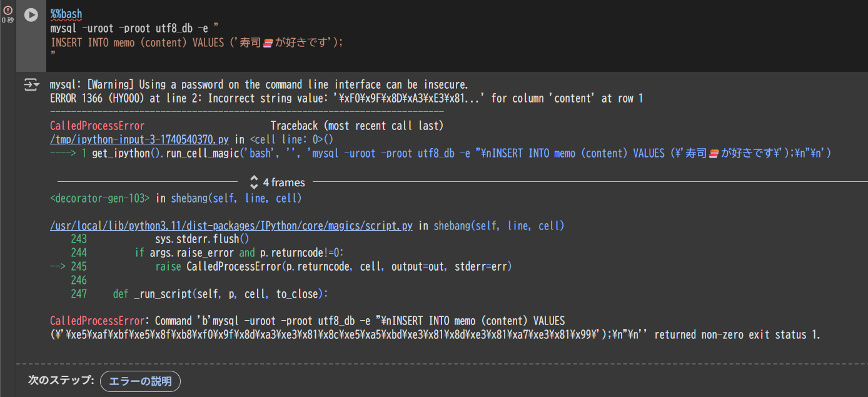This screenshot has width=868, height=397.
Task: Run the %%bash code cell
Action: click(31, 16)
